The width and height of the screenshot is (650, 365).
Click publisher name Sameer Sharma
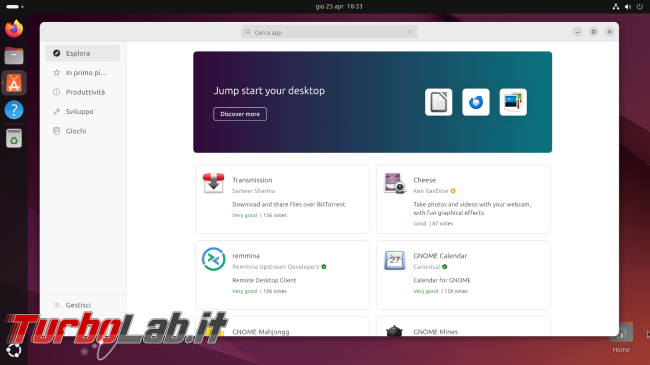point(253,191)
